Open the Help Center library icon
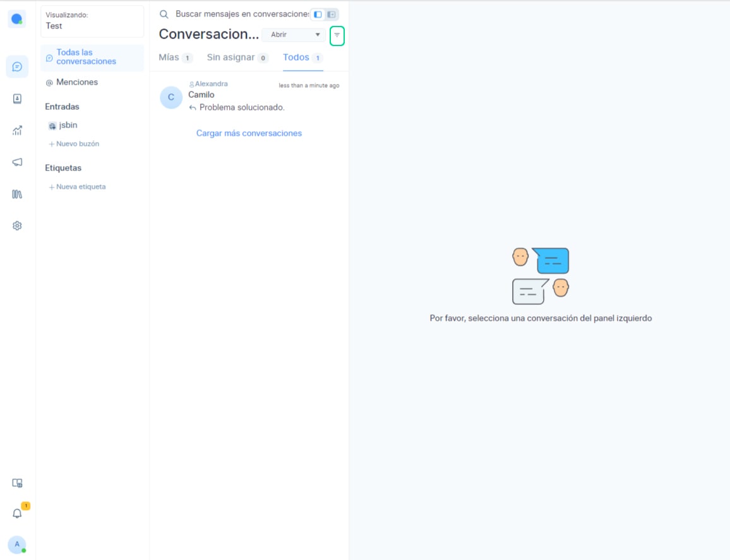This screenshot has height=560, width=730. point(17,194)
